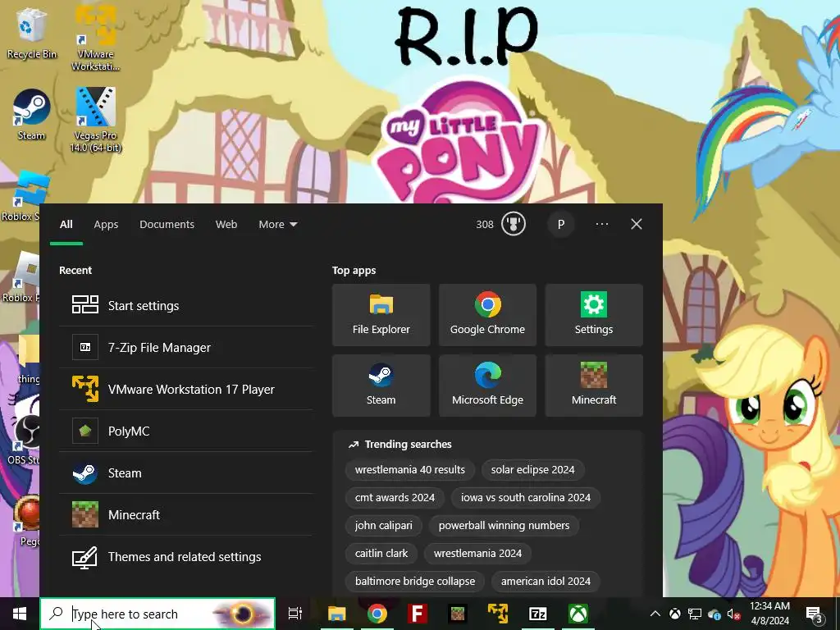Show hidden system tray icons
This screenshot has height=630, width=840.
click(655, 614)
